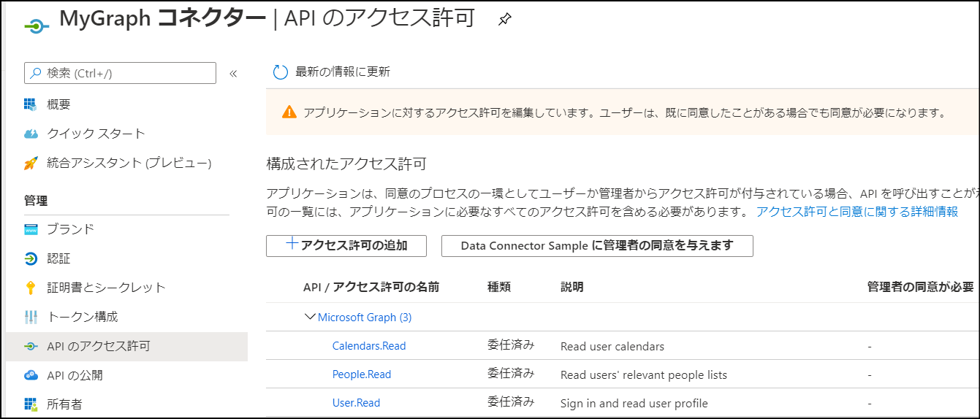The image size is (980, 419).
Task: Click the key icon for 証明書とシークレット
Action: pyautogui.click(x=31, y=288)
